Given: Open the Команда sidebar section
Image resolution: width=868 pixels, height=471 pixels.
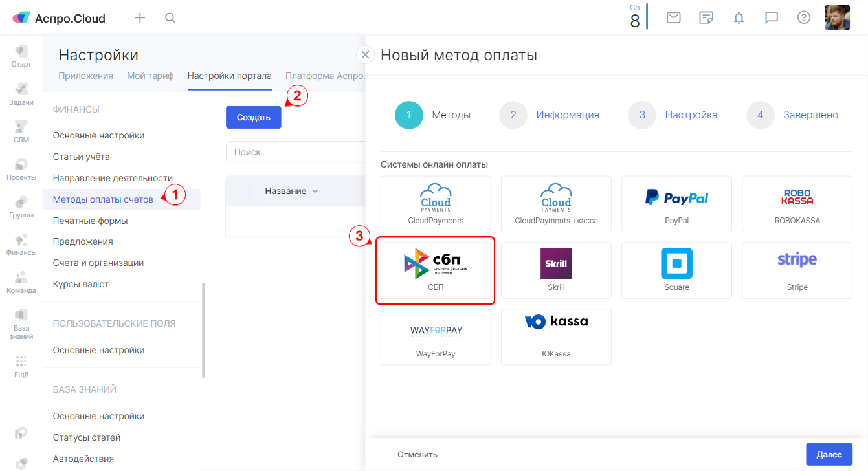Looking at the screenshot, I should coord(21,282).
